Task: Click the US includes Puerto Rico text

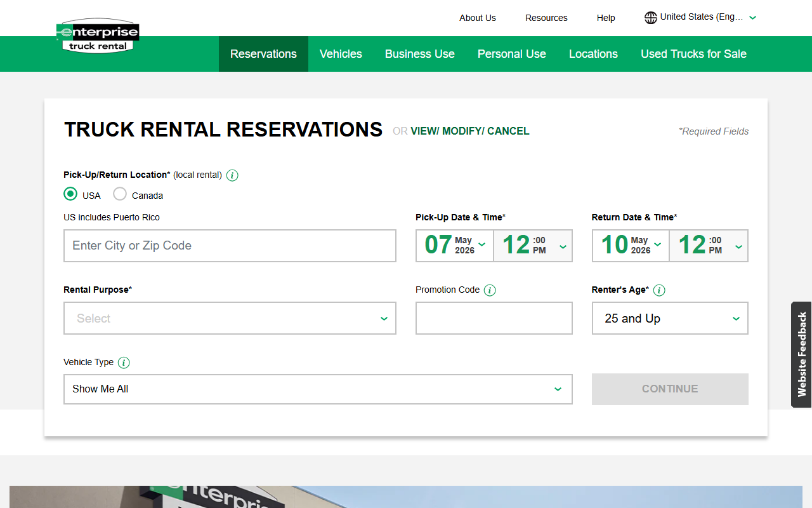Action: coord(112,217)
